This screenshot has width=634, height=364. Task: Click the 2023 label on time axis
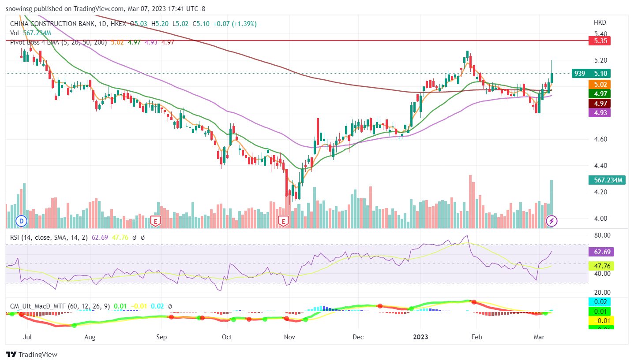click(420, 337)
